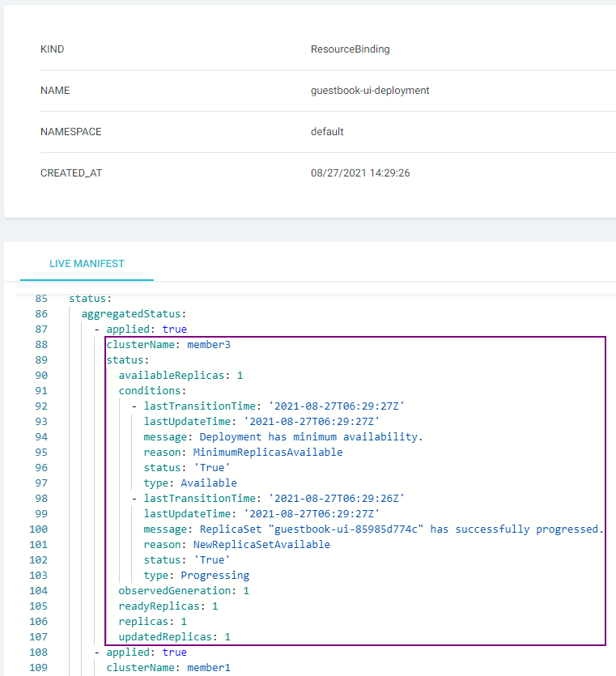Click the MinimumReplicasAvailable reason value

point(267,453)
